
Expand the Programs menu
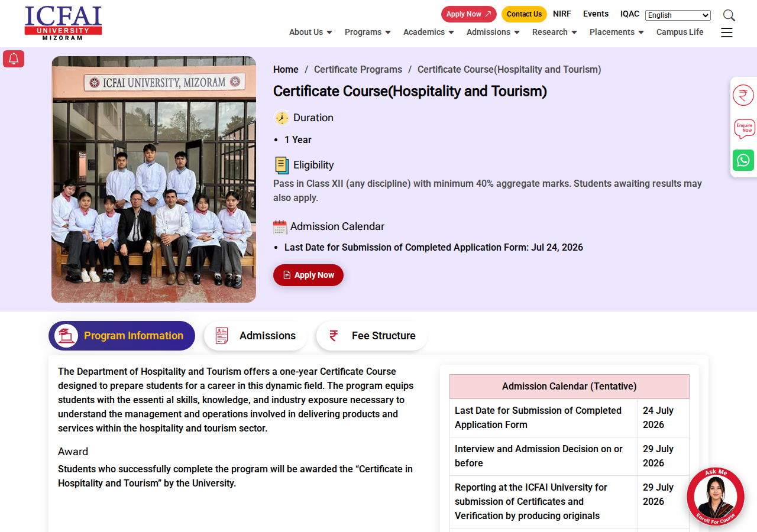pyautogui.click(x=368, y=32)
